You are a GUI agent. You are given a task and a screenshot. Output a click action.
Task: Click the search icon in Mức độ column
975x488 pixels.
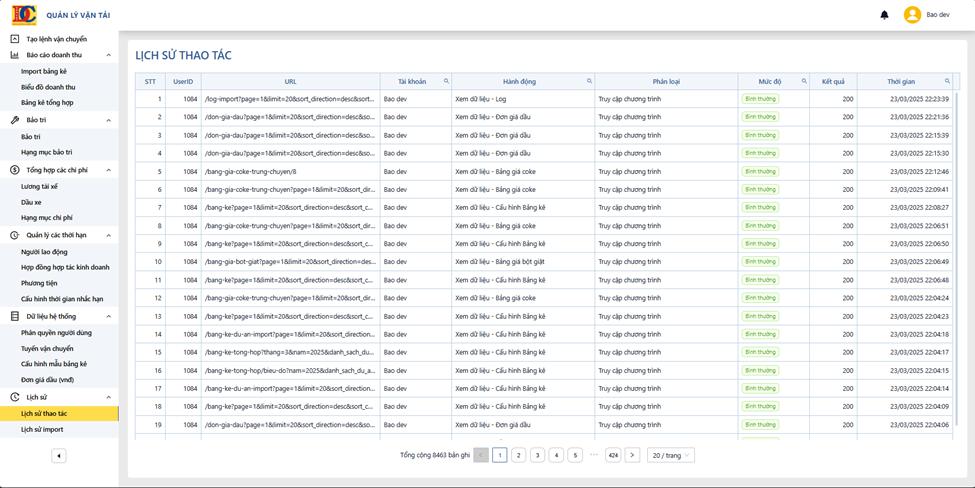tap(804, 81)
